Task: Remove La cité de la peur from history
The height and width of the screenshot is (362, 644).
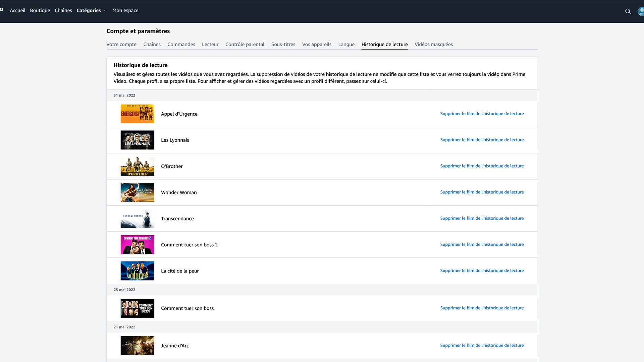Action: 482,270
